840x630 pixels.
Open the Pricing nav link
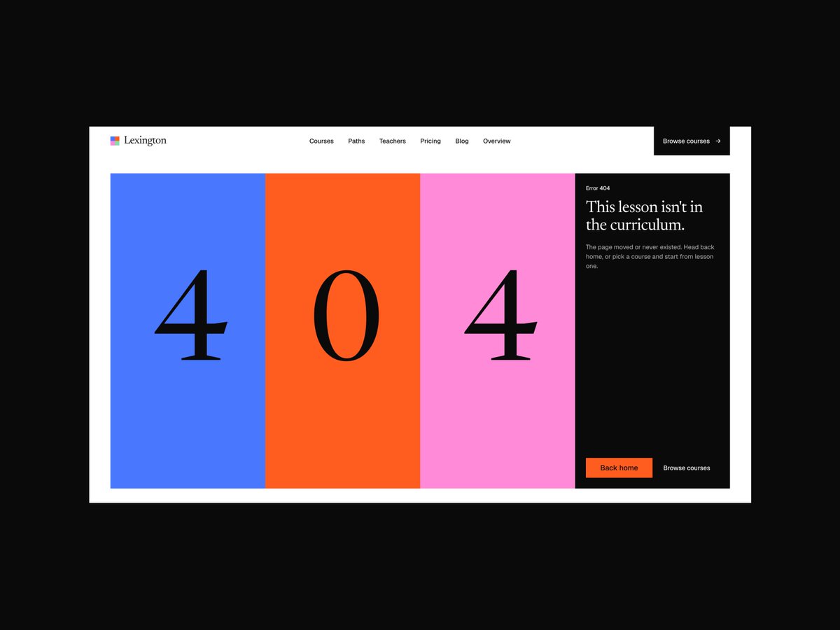430,141
